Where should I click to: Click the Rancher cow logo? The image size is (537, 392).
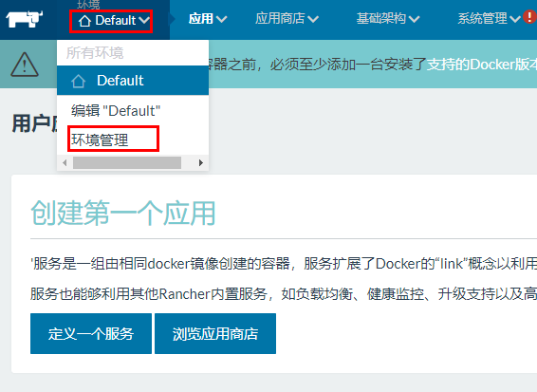coord(25,19)
